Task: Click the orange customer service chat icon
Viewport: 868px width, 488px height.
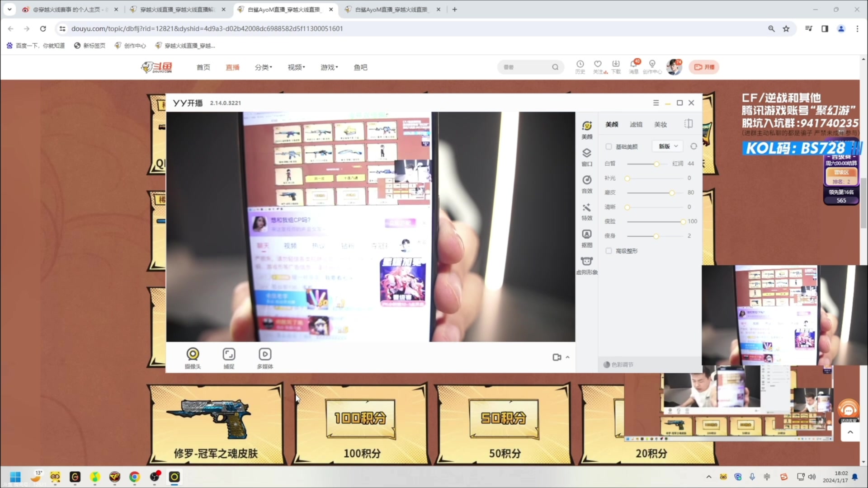Action: click(x=849, y=410)
